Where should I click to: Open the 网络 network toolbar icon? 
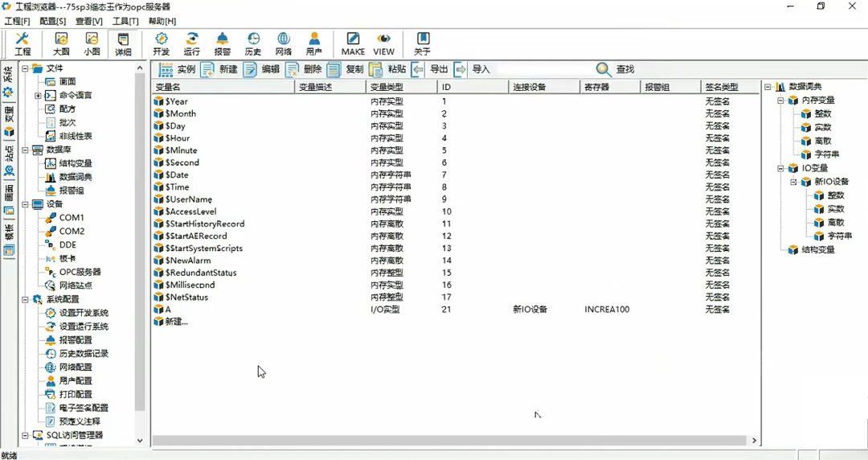[284, 43]
